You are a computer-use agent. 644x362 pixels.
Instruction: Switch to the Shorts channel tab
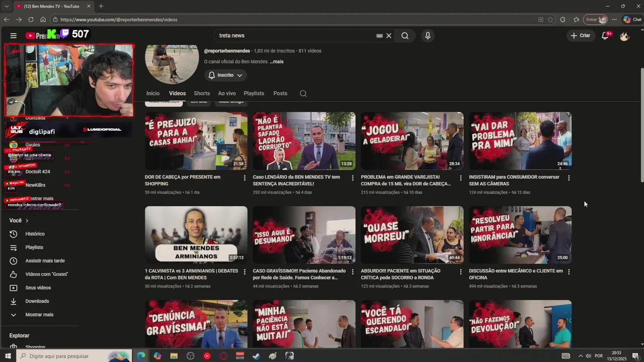tap(202, 94)
